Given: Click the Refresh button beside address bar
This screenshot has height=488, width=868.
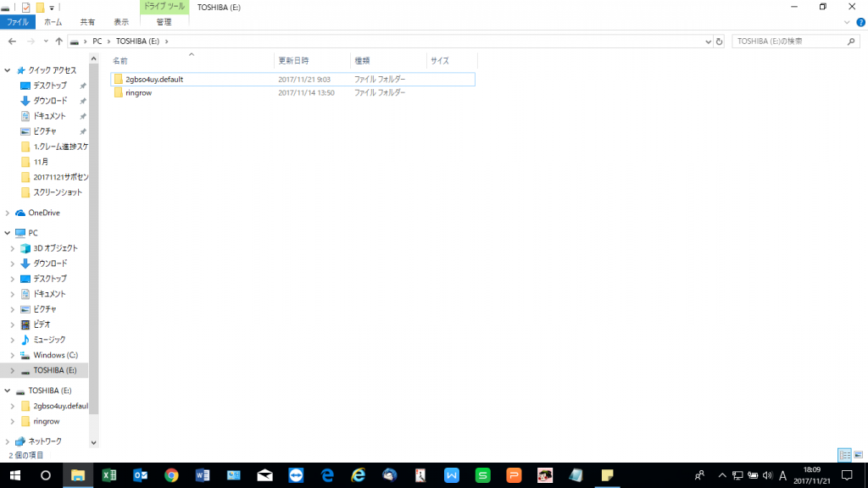Looking at the screenshot, I should (720, 41).
